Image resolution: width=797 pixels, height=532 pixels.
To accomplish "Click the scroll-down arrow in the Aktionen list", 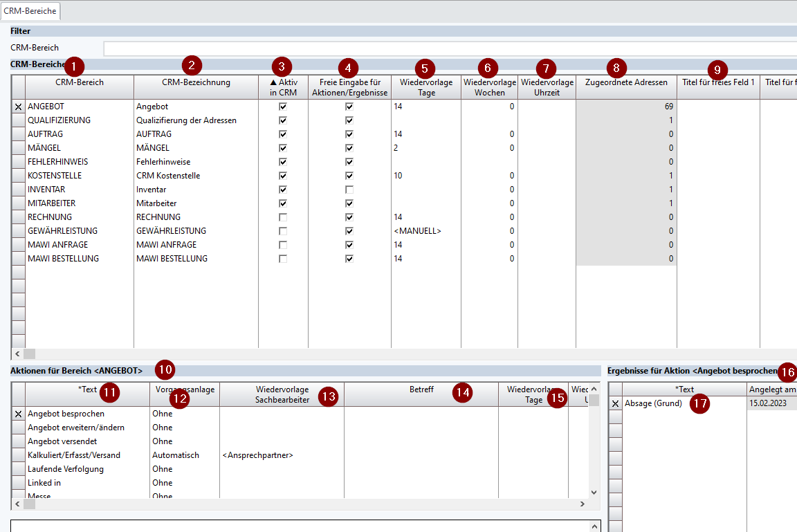I will click(x=594, y=492).
